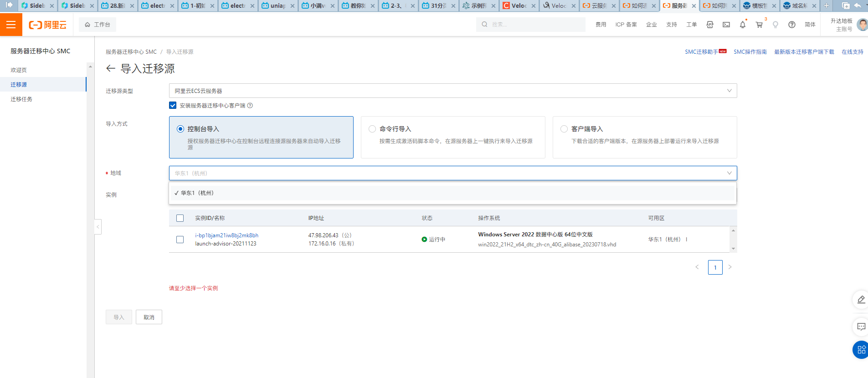Open the 支持 support menu
Screen dimensions: 868x378
pyautogui.click(x=672, y=25)
